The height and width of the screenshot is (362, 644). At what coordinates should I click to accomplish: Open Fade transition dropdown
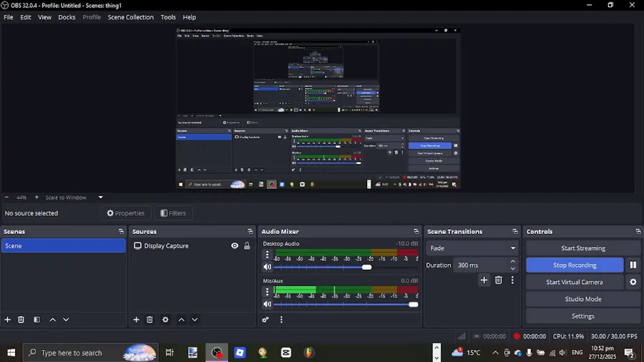[472, 248]
